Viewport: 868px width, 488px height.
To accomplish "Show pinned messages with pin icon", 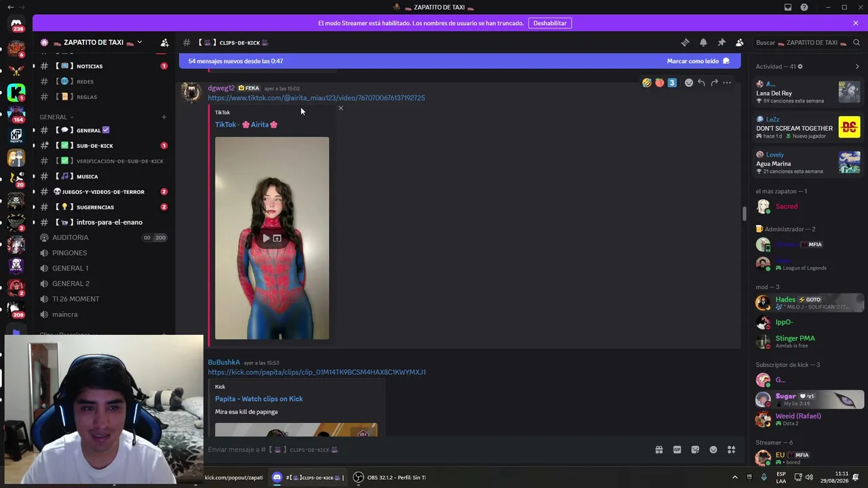I will [x=722, y=43].
